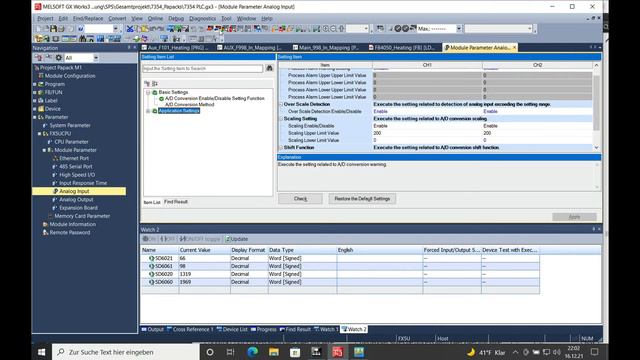Image resolution: width=640 pixels, height=360 pixels.
Task: Click the Zoom In magnifier icon
Action: pos(325,29)
